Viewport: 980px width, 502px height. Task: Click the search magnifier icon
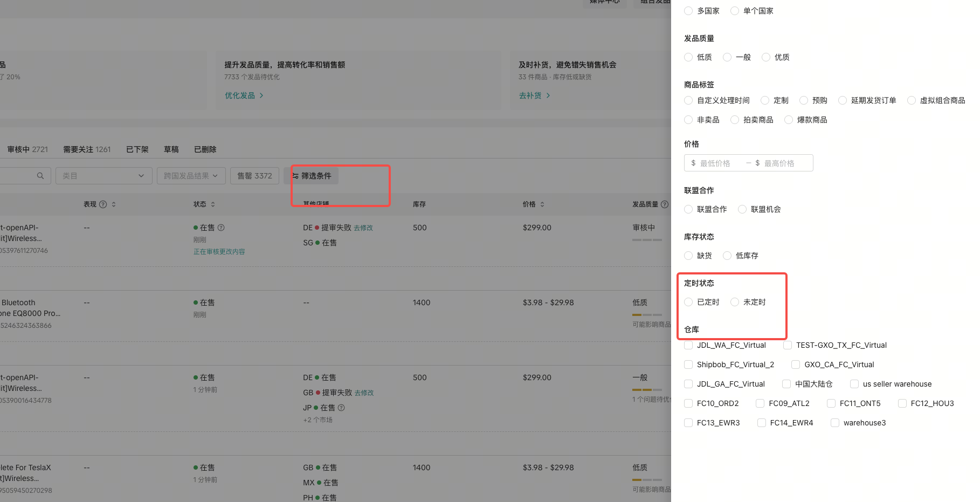pyautogui.click(x=40, y=176)
